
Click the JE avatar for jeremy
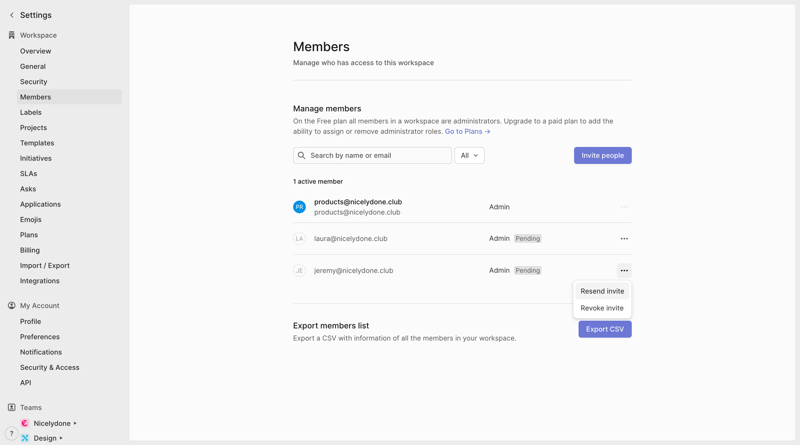pos(299,270)
